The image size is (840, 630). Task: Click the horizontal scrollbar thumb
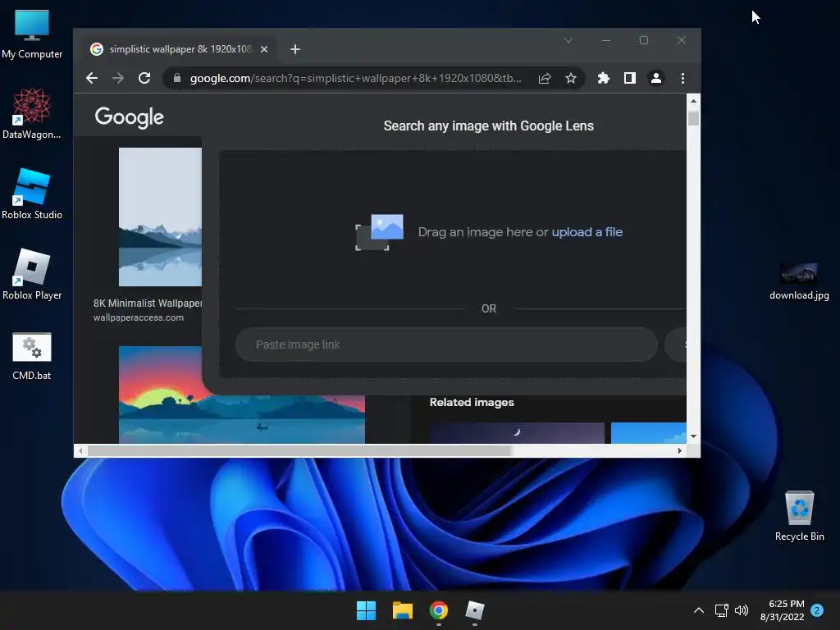[x=300, y=451]
